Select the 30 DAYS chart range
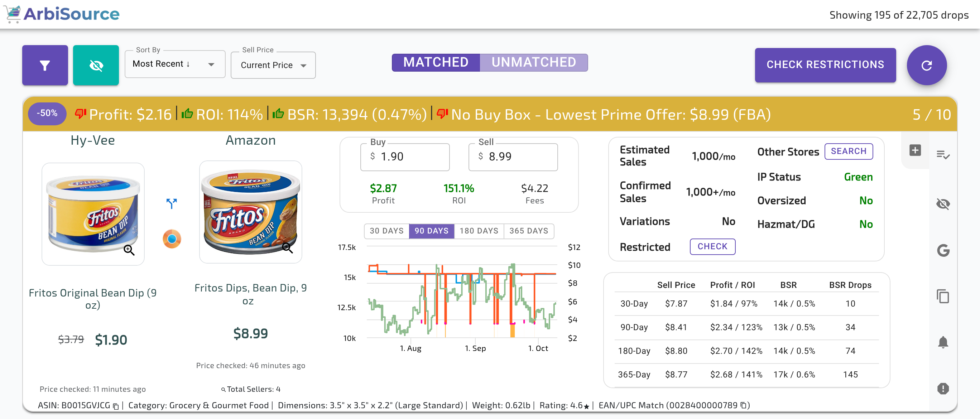Screen dimensions: 980x419 [x=386, y=231]
